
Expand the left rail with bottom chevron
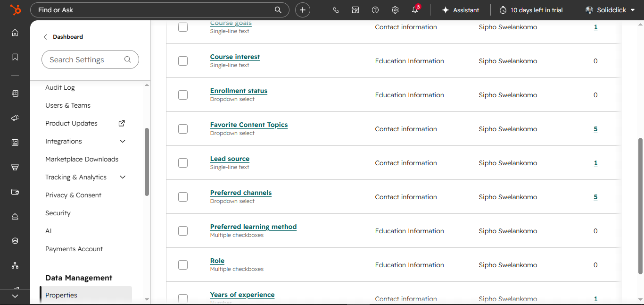point(15,296)
